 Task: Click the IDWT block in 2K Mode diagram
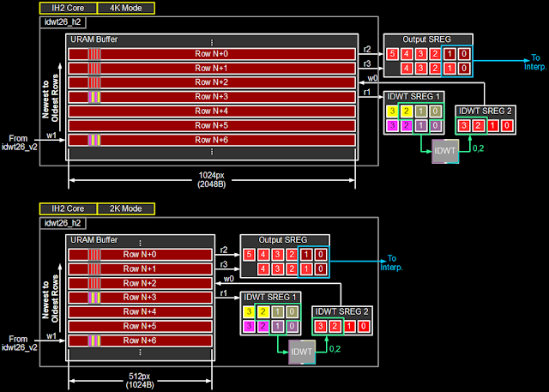(x=301, y=352)
